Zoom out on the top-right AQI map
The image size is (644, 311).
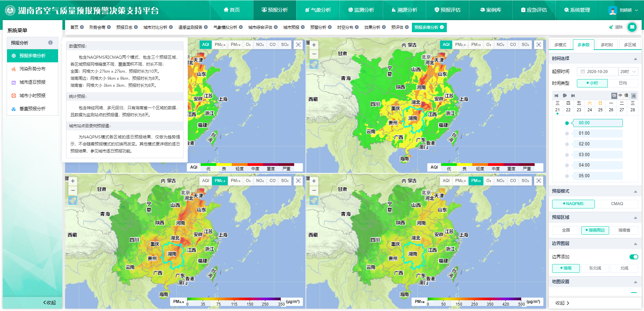click(314, 54)
